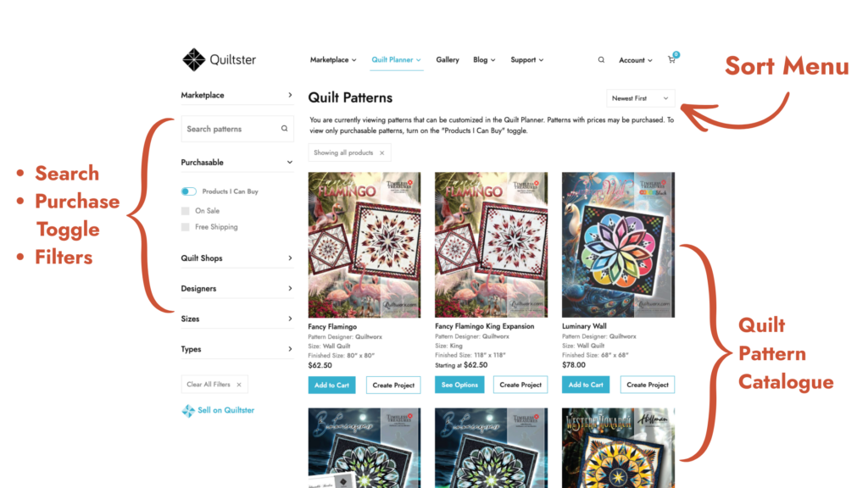Open the Quilt Planner menu

click(397, 60)
